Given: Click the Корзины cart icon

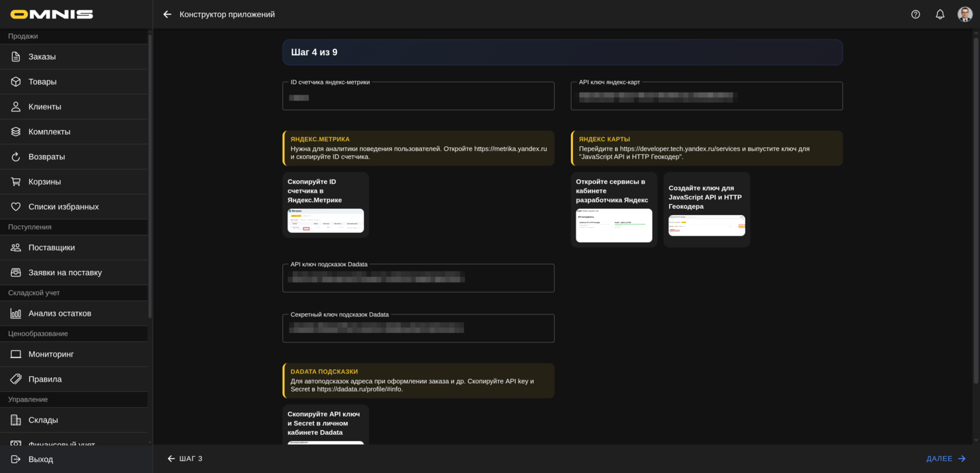Looking at the screenshot, I should pyautogui.click(x=16, y=182).
